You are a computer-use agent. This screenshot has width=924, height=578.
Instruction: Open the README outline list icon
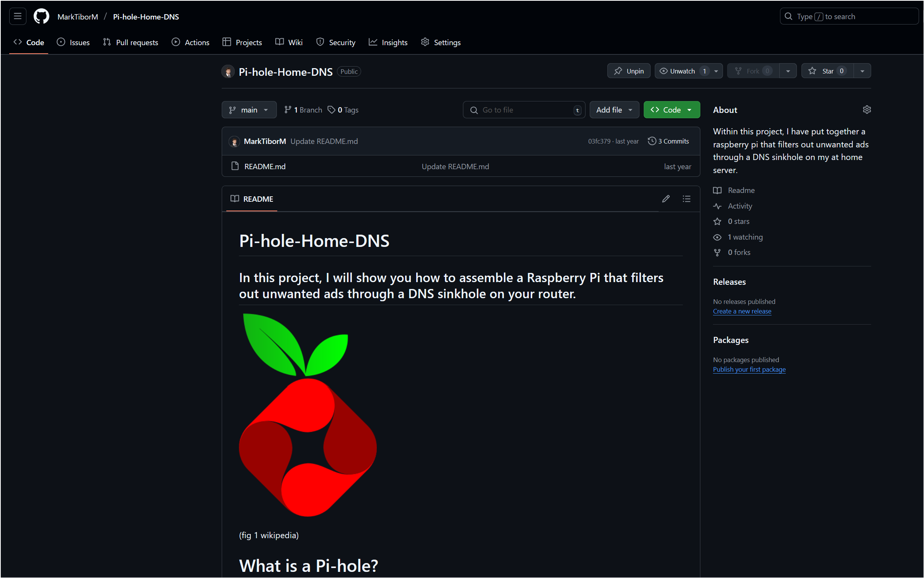pyautogui.click(x=686, y=199)
